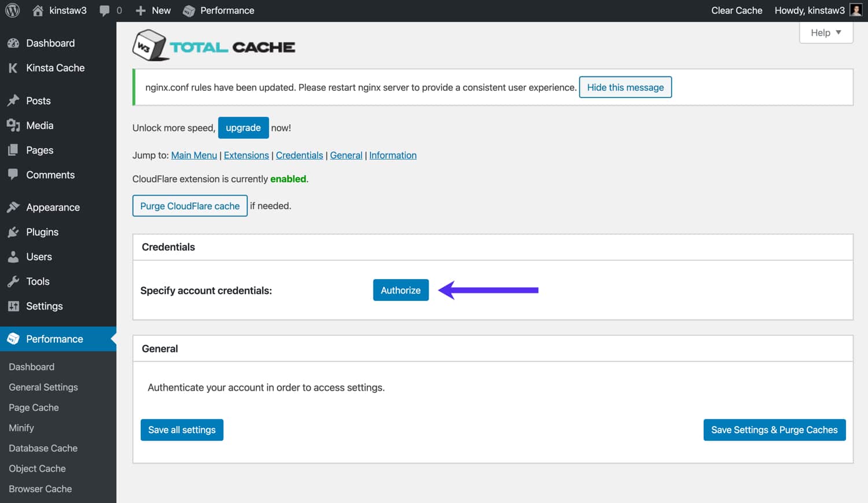868x503 pixels.
Task: Open the Extensions jump link
Action: 246,155
